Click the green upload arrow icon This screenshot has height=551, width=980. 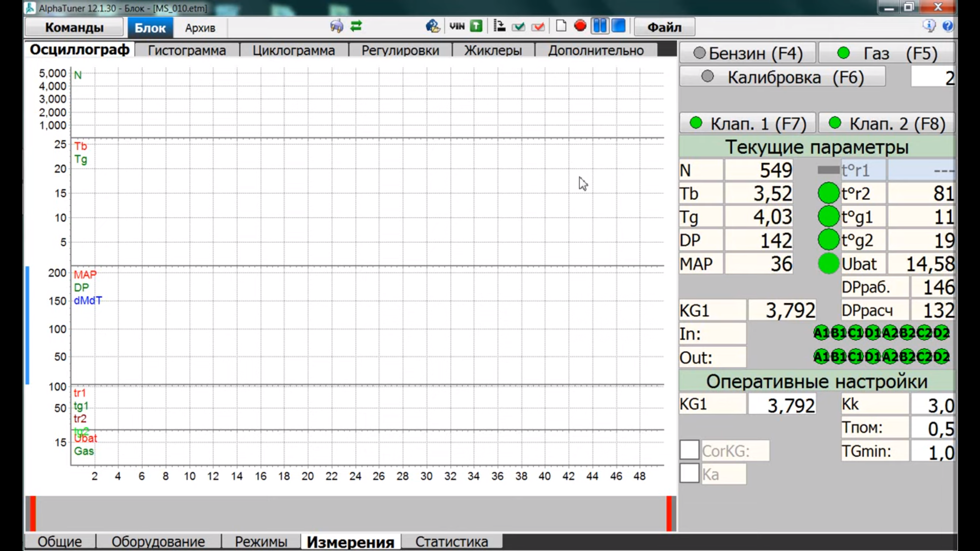(x=476, y=26)
